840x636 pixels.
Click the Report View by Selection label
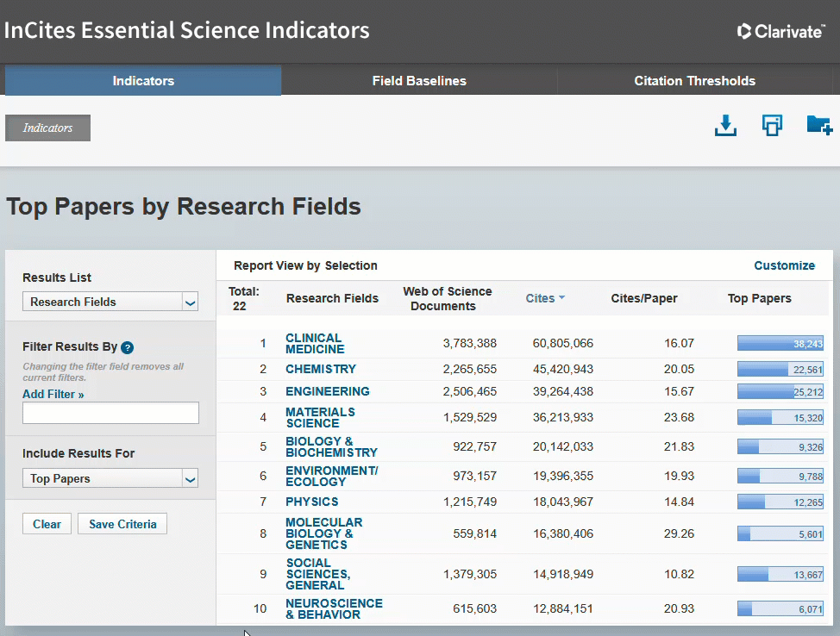[x=305, y=265]
